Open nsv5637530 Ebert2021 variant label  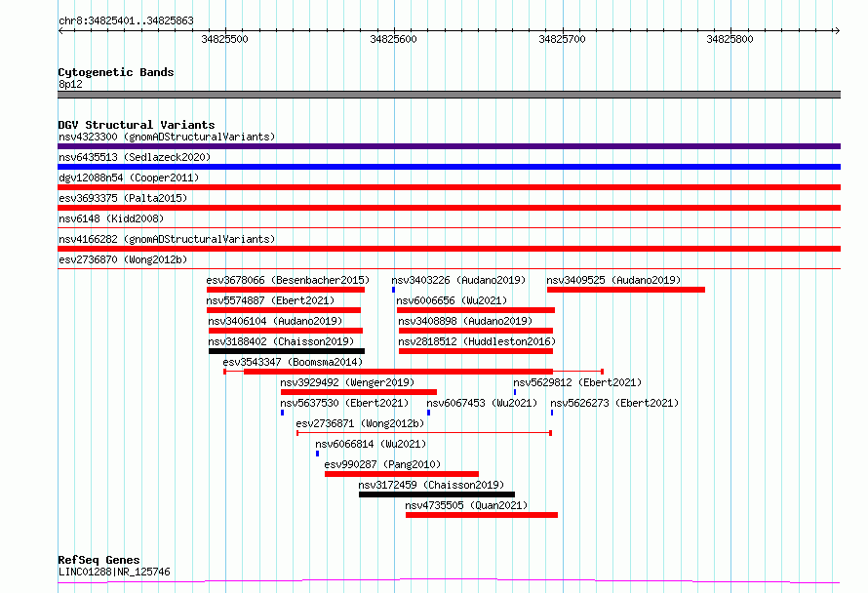click(344, 403)
